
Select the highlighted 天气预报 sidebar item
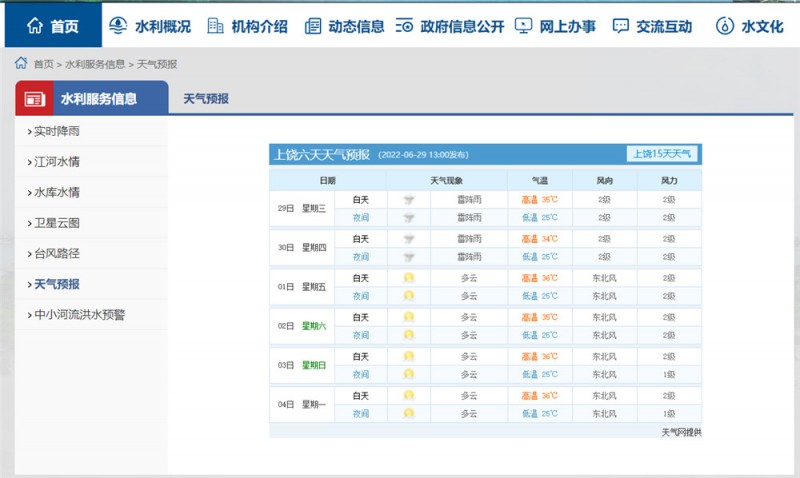pyautogui.click(x=92, y=284)
